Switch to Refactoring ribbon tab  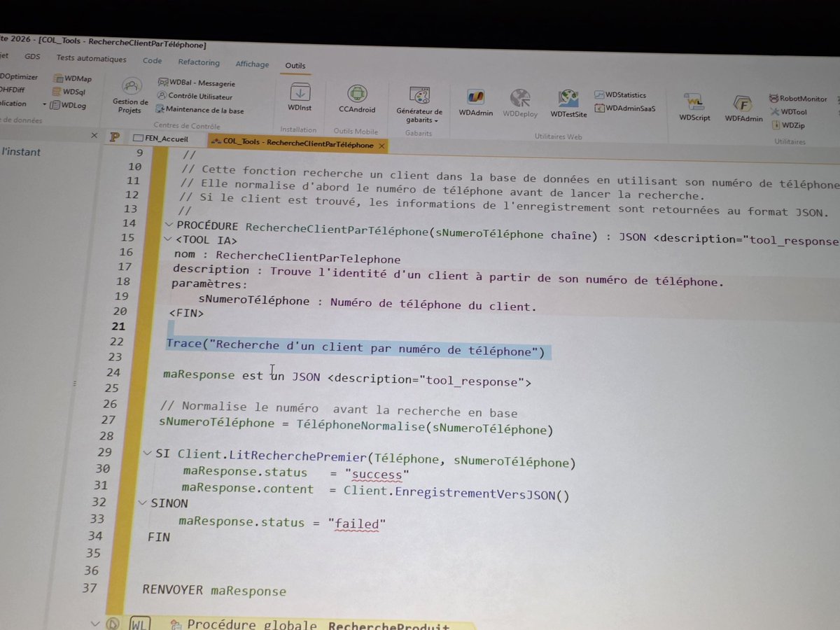199,62
